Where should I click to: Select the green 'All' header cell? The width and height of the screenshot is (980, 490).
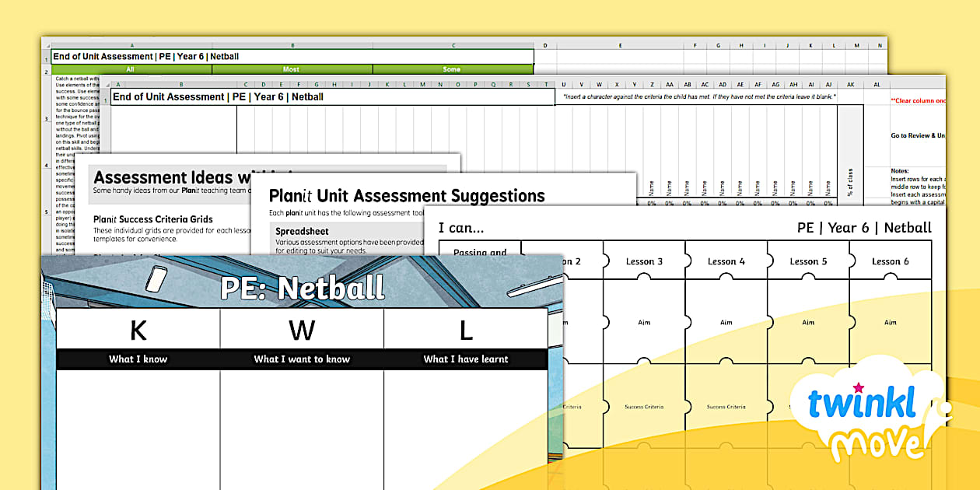point(131,69)
